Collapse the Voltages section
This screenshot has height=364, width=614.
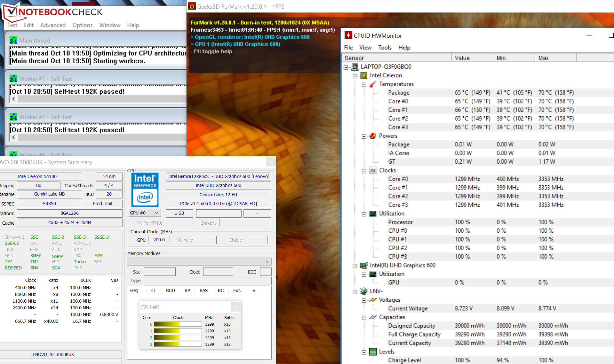[x=364, y=300]
